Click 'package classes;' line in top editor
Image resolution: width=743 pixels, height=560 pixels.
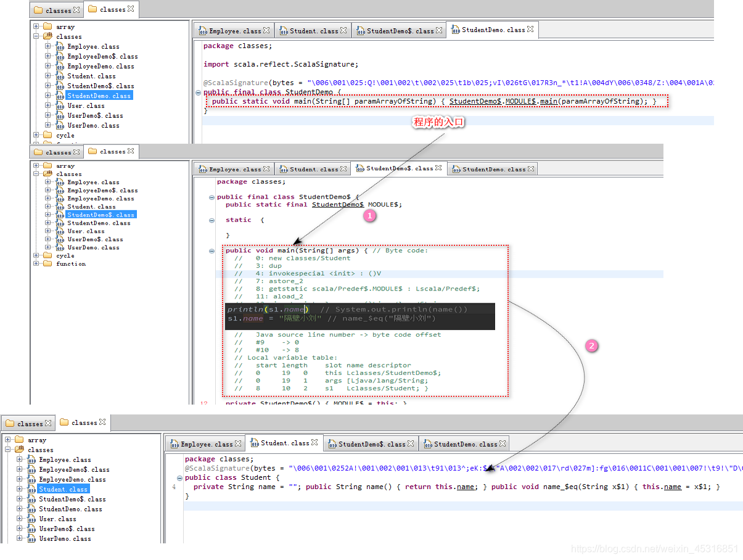pyautogui.click(x=237, y=46)
